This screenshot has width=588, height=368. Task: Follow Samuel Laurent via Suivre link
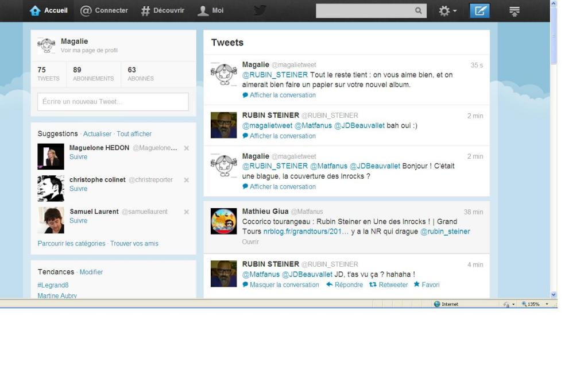click(78, 221)
